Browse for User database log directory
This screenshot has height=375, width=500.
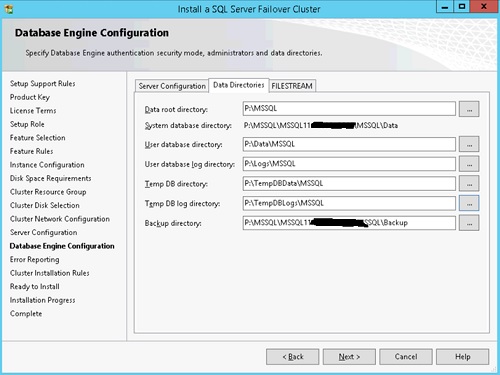(x=469, y=164)
